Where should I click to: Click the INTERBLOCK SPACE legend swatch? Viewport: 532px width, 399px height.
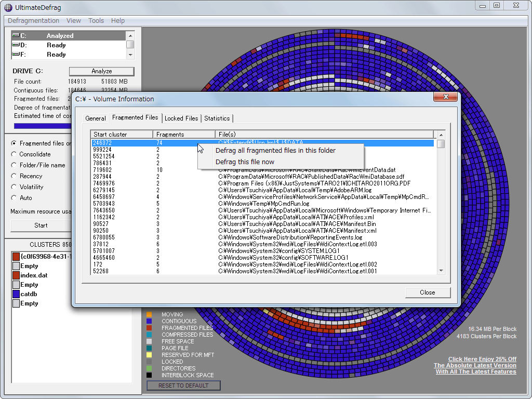pos(149,375)
